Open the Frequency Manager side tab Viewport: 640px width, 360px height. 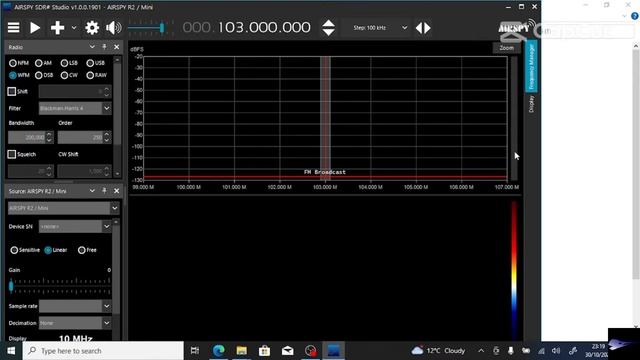coord(531,67)
